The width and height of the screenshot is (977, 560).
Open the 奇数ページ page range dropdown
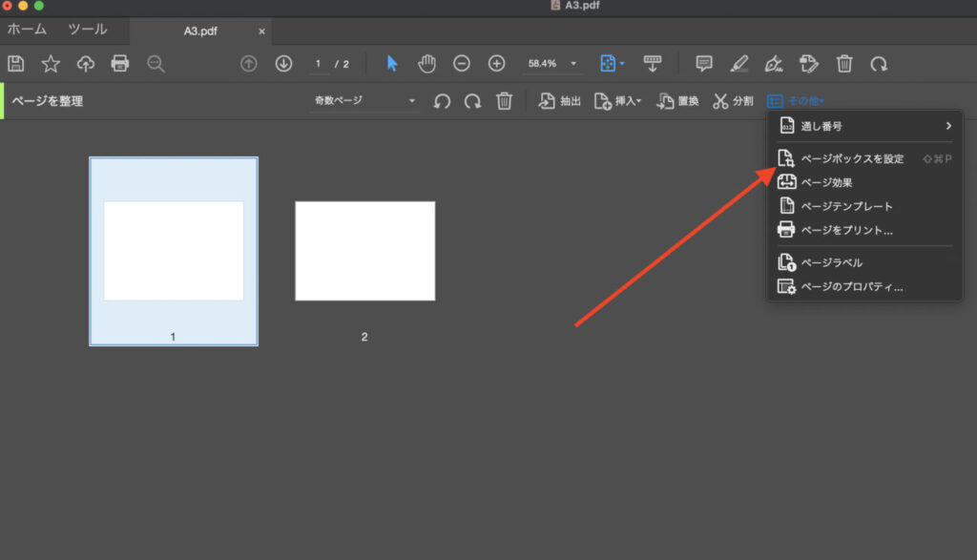coord(363,100)
